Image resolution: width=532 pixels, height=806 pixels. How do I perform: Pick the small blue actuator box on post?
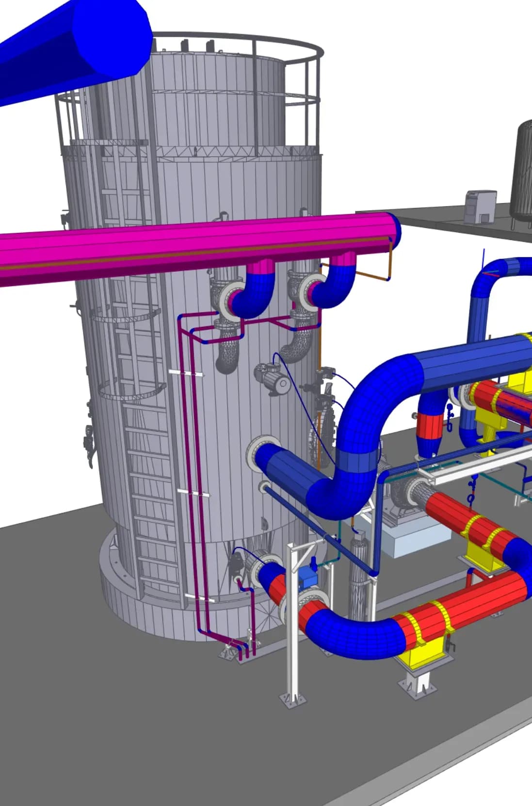tap(306, 575)
